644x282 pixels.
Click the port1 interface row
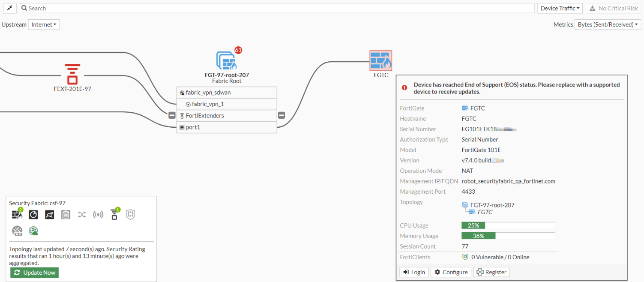(x=227, y=127)
